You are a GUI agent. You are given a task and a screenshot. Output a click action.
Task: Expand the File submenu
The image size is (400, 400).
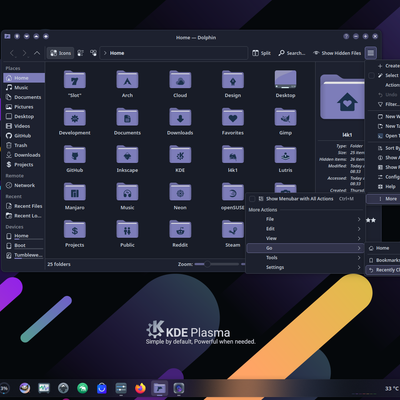point(305,219)
